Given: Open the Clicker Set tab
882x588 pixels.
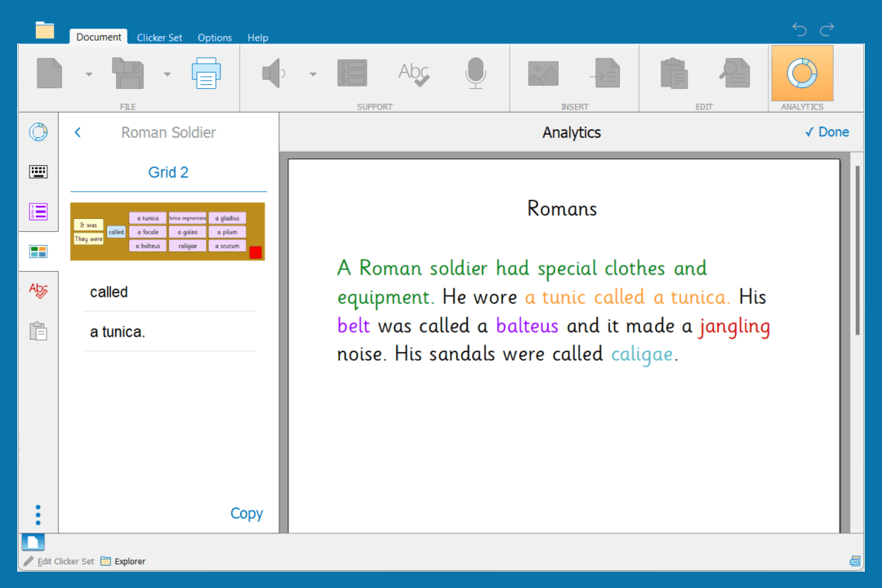Looking at the screenshot, I should [x=159, y=38].
